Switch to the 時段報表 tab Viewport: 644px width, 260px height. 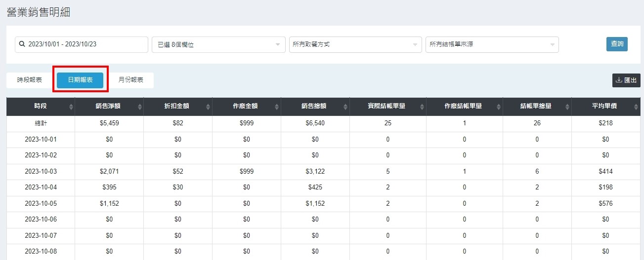coord(30,80)
